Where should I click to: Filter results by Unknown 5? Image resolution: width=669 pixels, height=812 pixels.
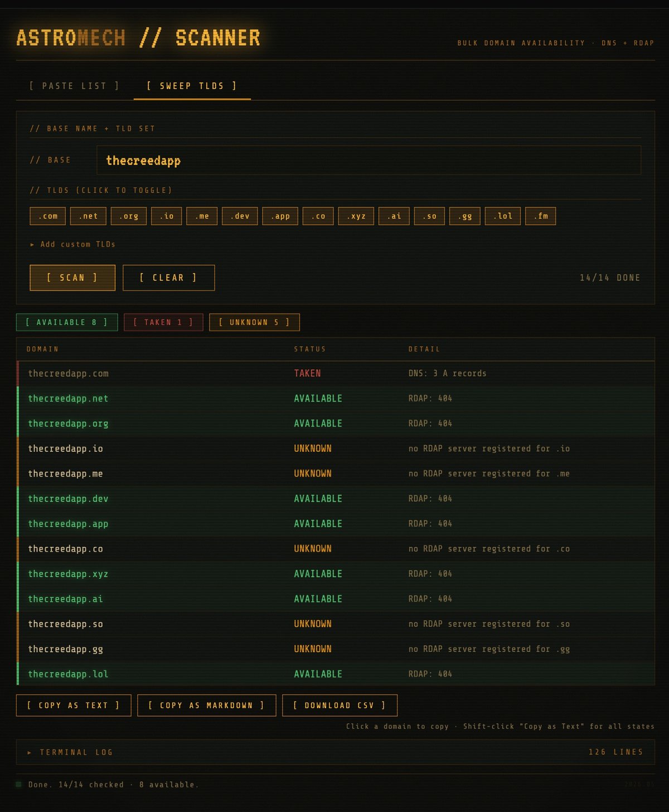point(254,322)
